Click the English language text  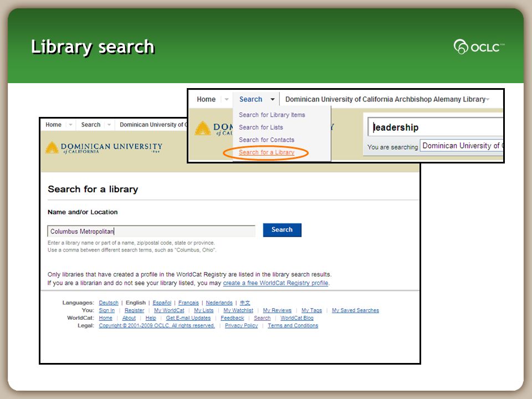135,303
